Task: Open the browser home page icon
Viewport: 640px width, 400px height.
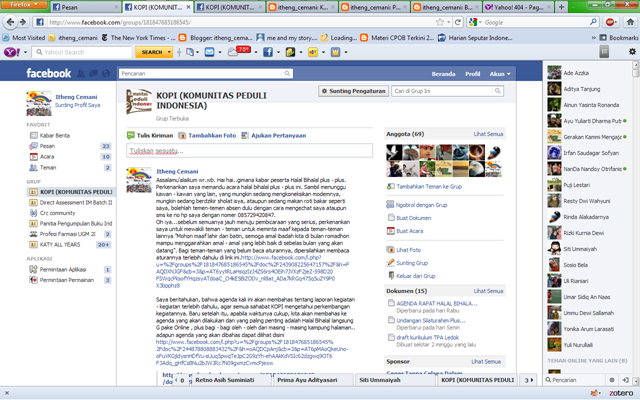Action: click(630, 22)
